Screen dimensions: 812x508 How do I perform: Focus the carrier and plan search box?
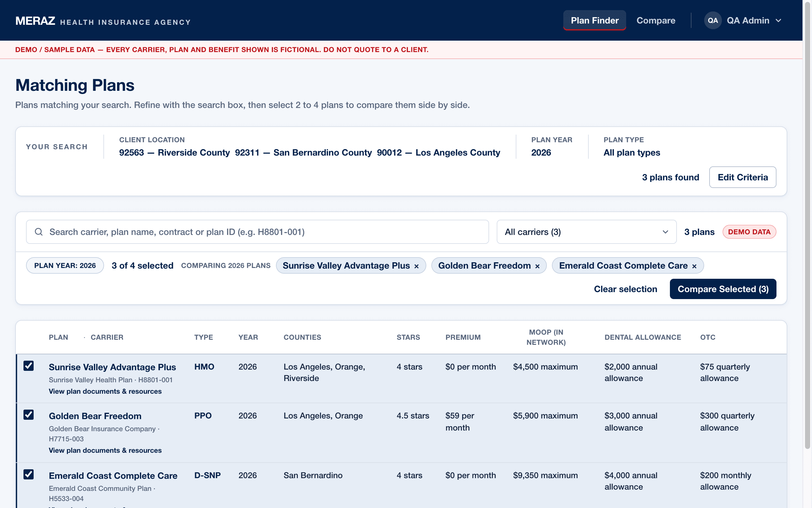pos(257,232)
